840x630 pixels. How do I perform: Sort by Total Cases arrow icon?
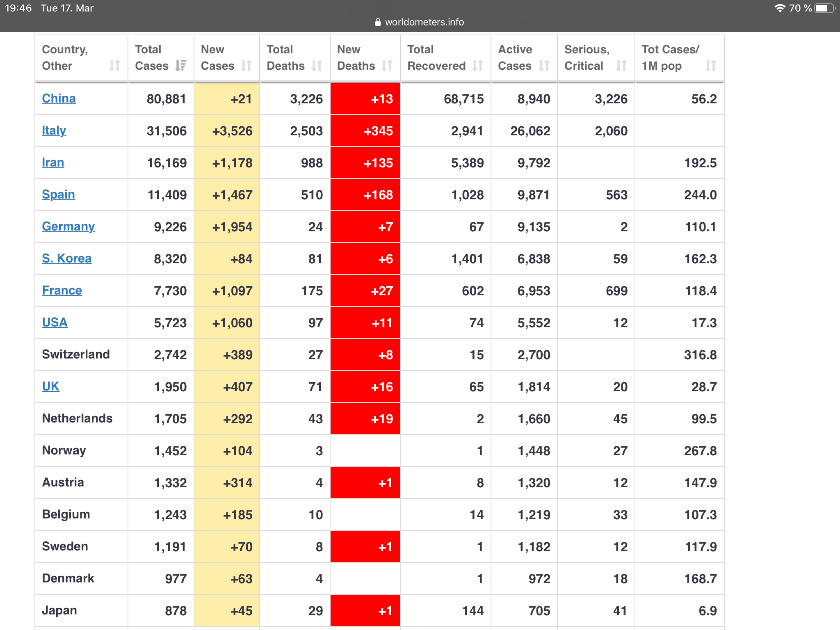tap(180, 66)
